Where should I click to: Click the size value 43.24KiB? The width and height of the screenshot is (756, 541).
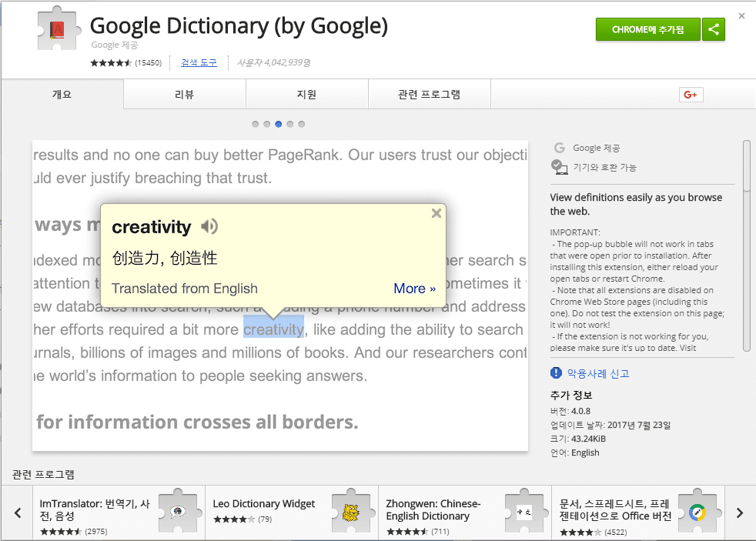(588, 439)
